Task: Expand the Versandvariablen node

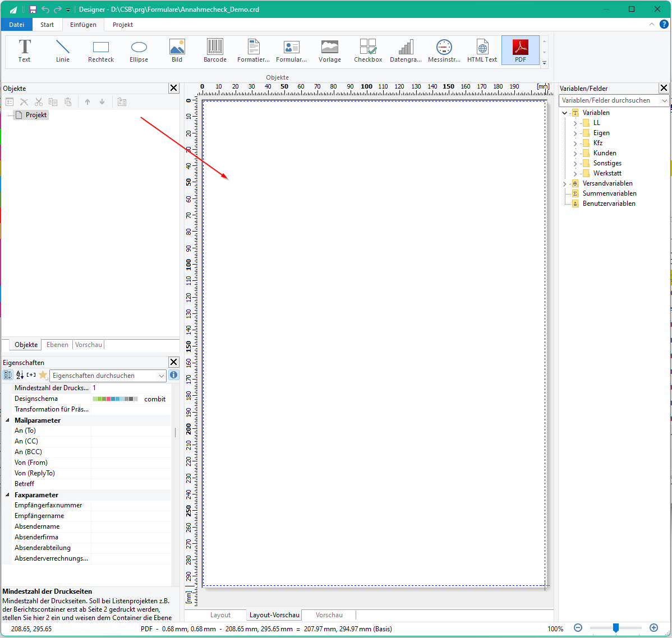Action: click(564, 184)
